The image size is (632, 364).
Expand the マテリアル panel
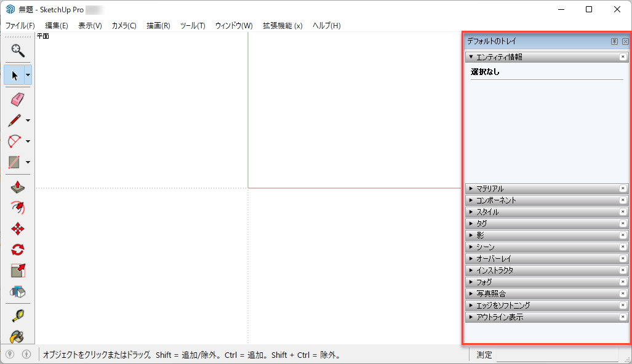[490, 189]
